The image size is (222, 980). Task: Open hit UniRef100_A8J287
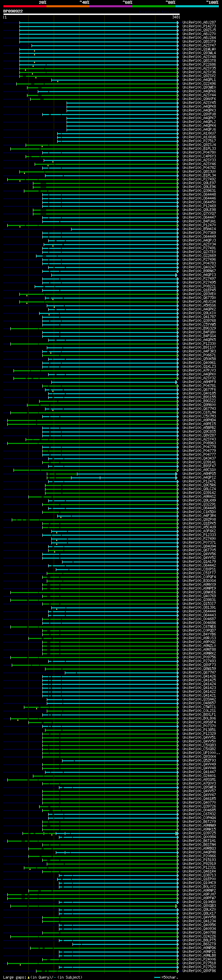(x=199, y=23)
